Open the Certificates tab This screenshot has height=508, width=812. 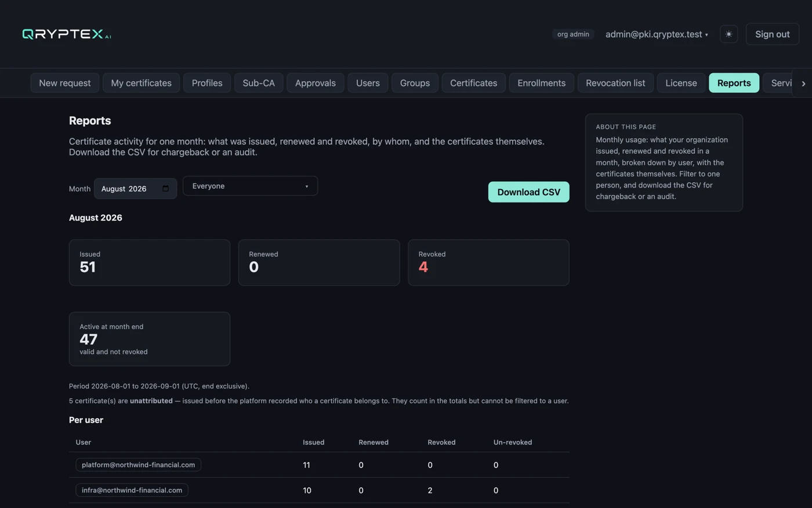pos(473,83)
